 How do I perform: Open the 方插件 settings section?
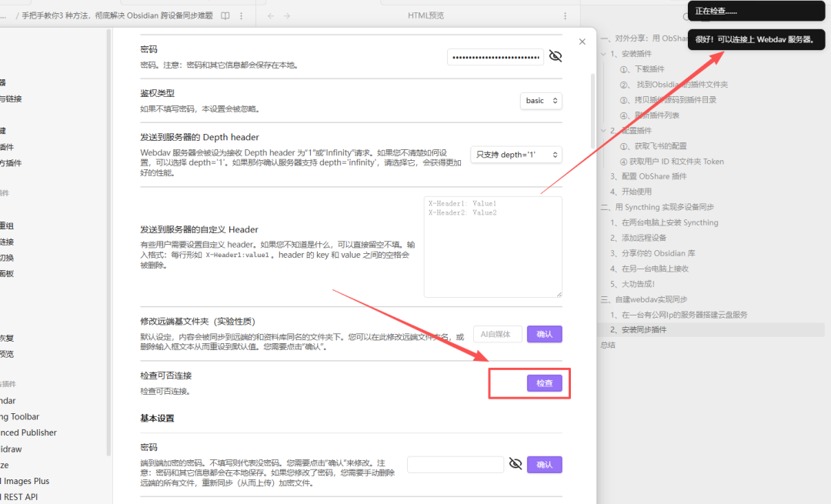tap(11, 163)
